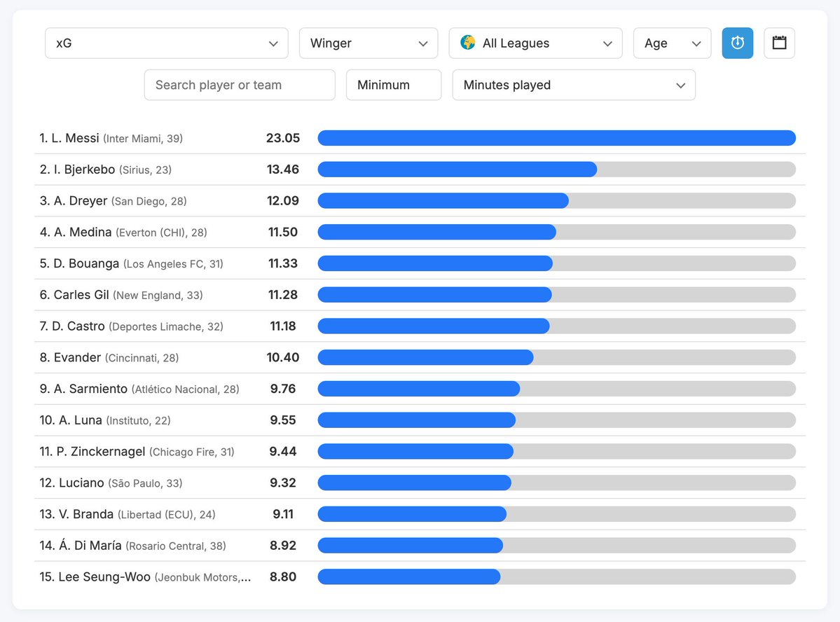Click the 9.76 xG value
Screen dimensions: 840x622
[283, 389]
